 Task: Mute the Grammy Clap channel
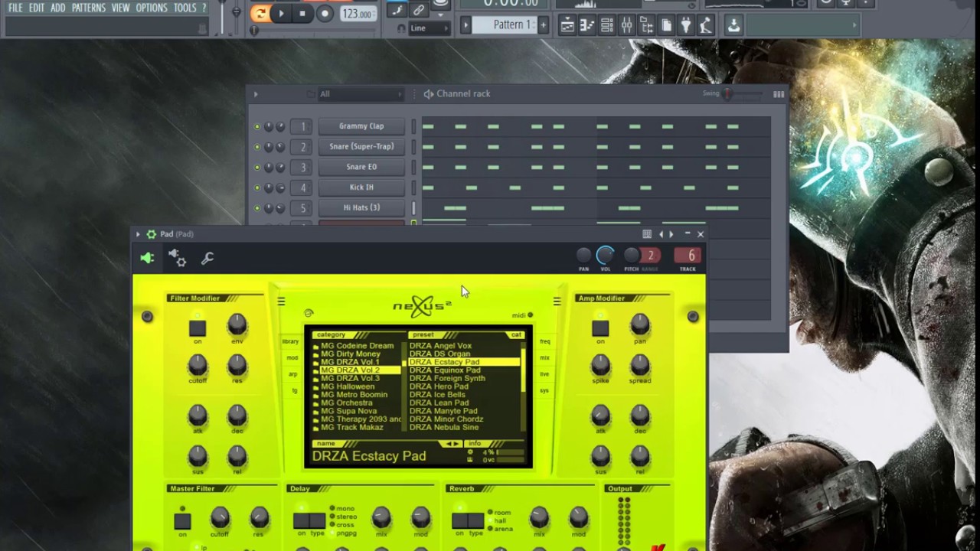pyautogui.click(x=256, y=126)
